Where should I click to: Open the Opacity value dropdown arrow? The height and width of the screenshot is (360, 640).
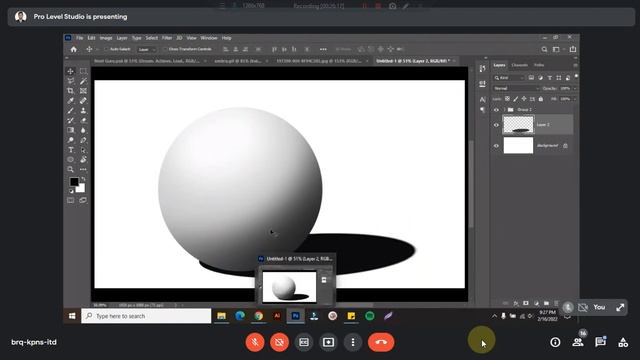click(575, 88)
